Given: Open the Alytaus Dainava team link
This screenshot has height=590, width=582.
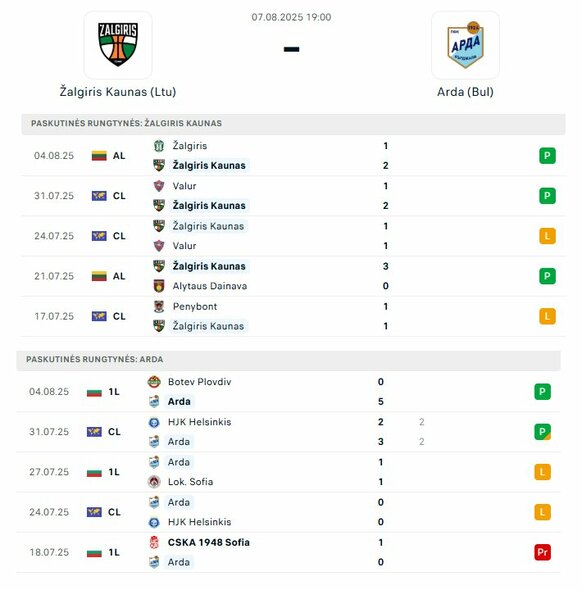Looking at the screenshot, I should point(210,286).
